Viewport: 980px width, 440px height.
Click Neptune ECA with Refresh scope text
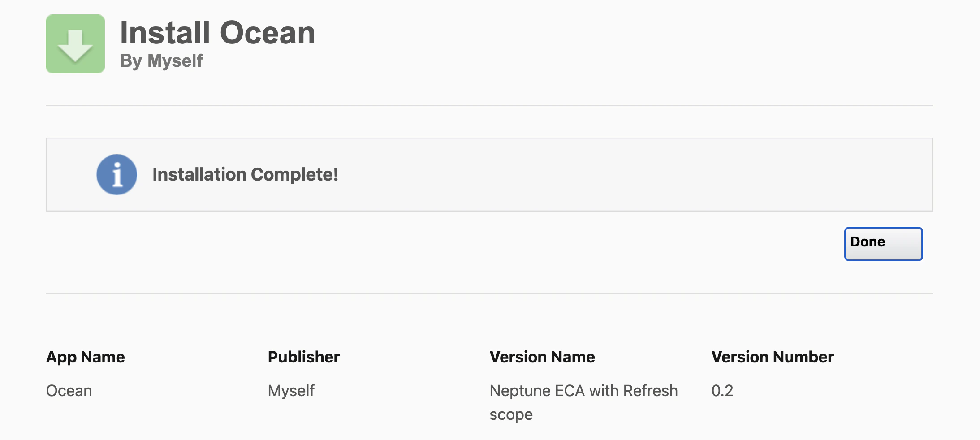coord(583,391)
